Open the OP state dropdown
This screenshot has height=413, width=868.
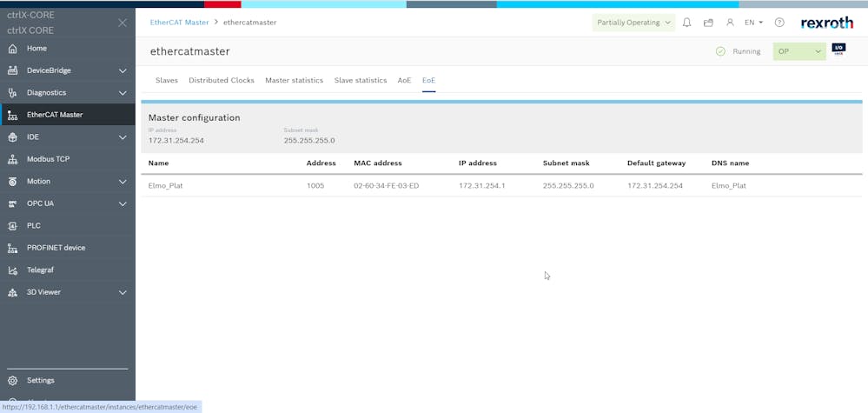click(x=798, y=52)
